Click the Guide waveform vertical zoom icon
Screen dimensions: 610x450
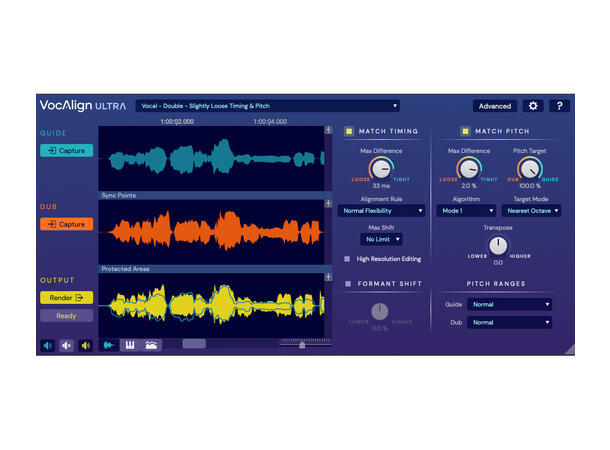click(x=328, y=130)
